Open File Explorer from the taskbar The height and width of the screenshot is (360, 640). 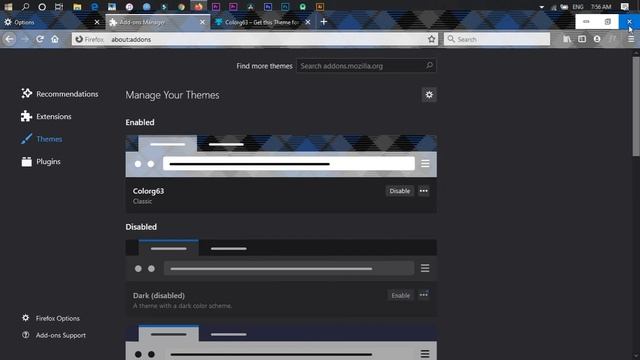click(x=77, y=7)
